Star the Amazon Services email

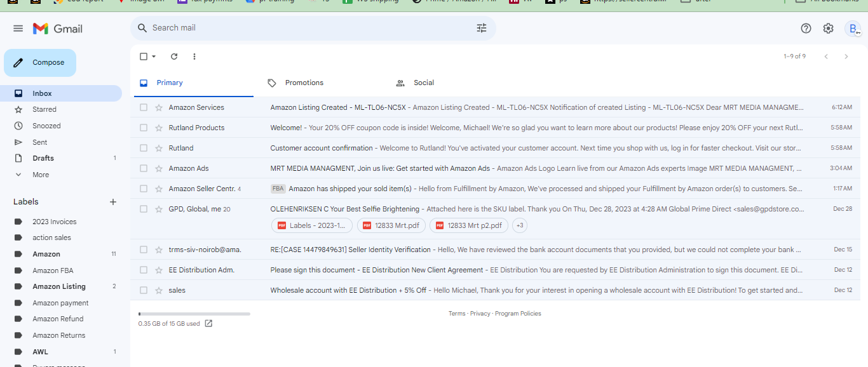[x=159, y=107]
